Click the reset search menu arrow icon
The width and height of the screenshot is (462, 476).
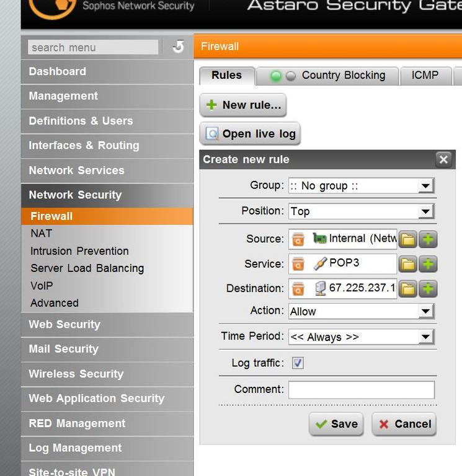tap(179, 46)
